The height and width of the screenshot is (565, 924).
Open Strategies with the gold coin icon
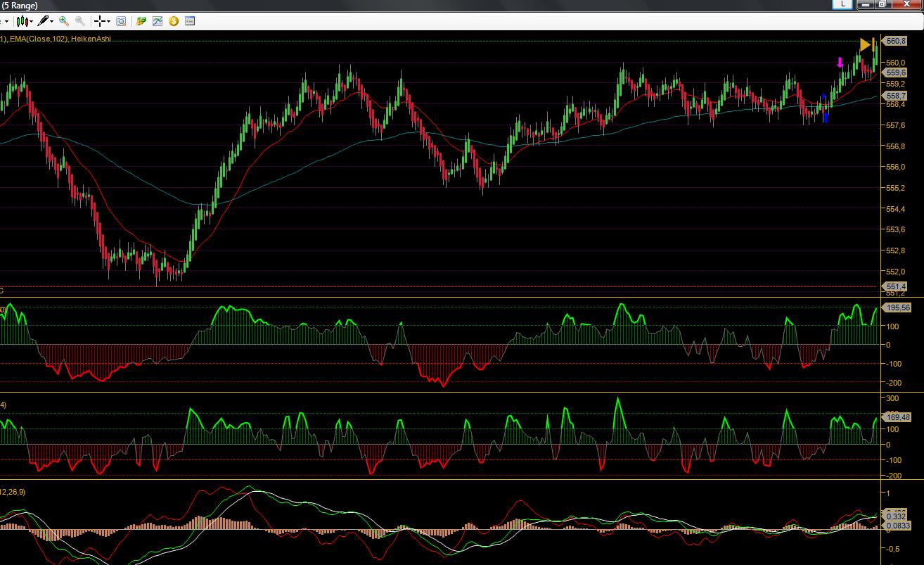[x=174, y=21]
